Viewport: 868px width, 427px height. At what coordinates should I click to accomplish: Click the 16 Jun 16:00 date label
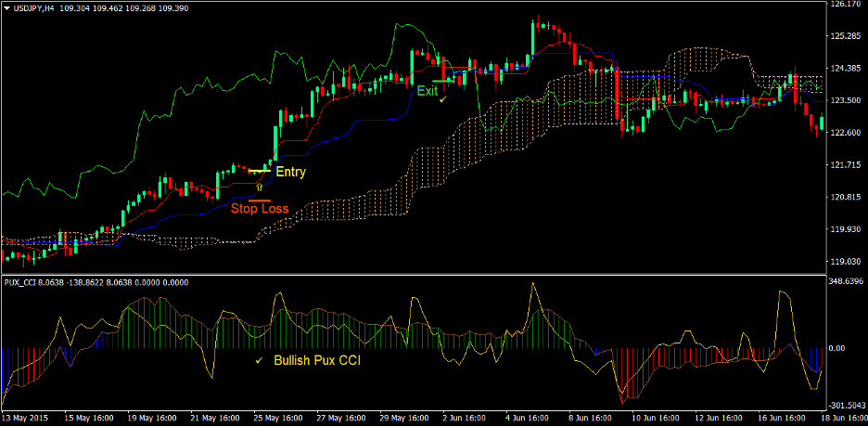tap(783, 418)
